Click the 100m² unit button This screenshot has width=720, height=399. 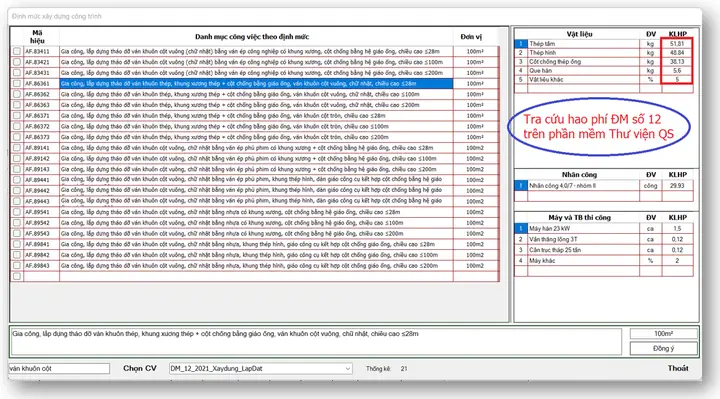tap(664, 334)
